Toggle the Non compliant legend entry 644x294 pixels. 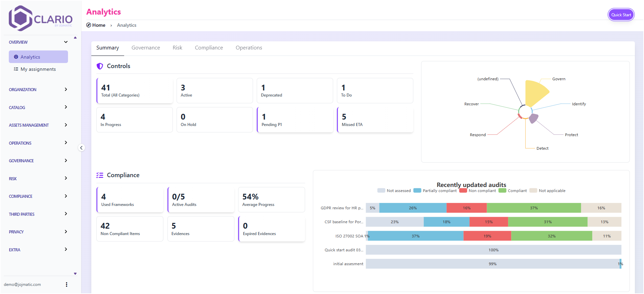478,191
